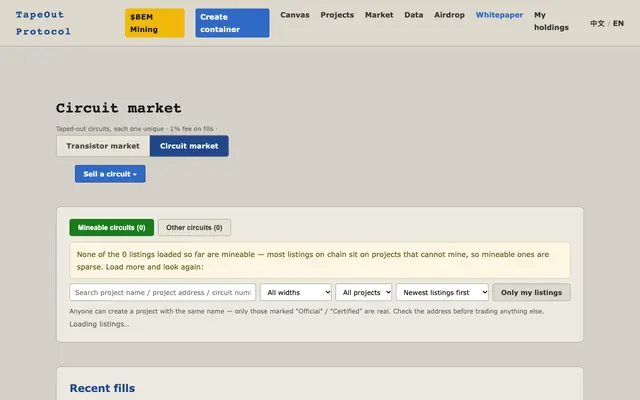This screenshot has width=640, height=400.
Task: Open the All widths dropdown
Action: click(x=296, y=292)
